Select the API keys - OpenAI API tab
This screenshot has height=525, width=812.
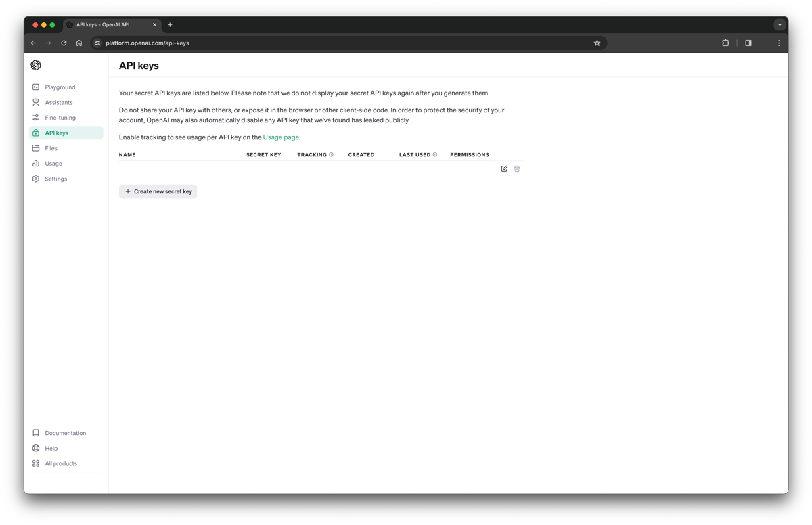112,24
